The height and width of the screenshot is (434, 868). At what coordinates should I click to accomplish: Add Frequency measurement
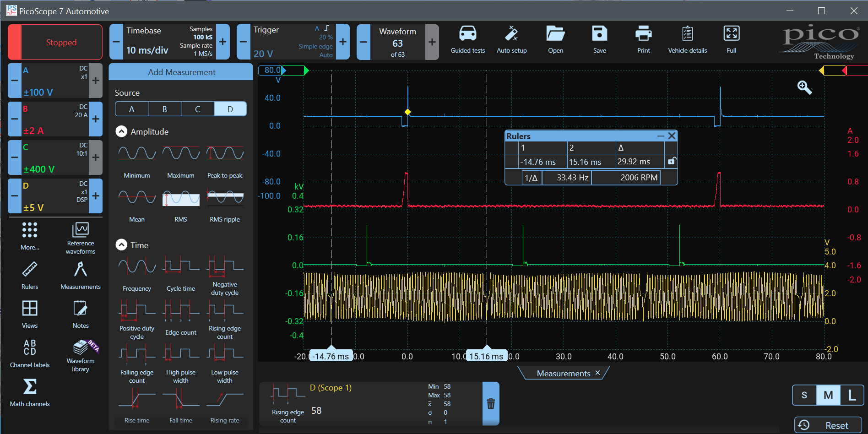[x=137, y=274]
